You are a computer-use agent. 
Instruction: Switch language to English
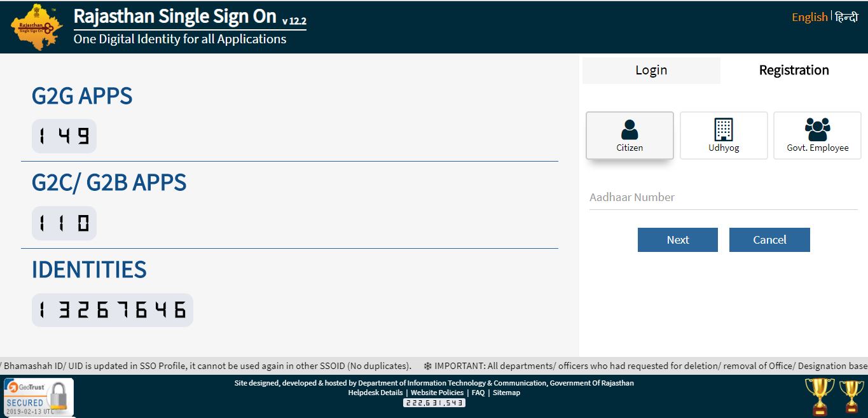pyautogui.click(x=809, y=17)
